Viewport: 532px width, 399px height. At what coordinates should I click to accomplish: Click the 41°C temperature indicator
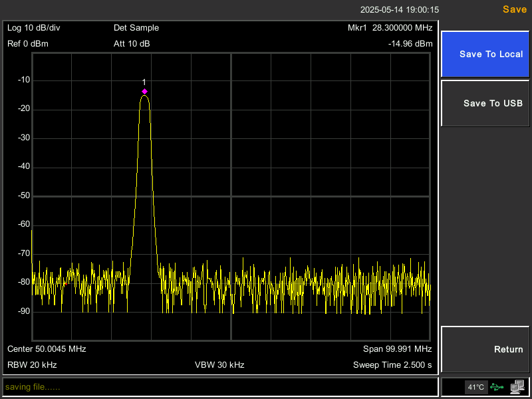coord(476,387)
